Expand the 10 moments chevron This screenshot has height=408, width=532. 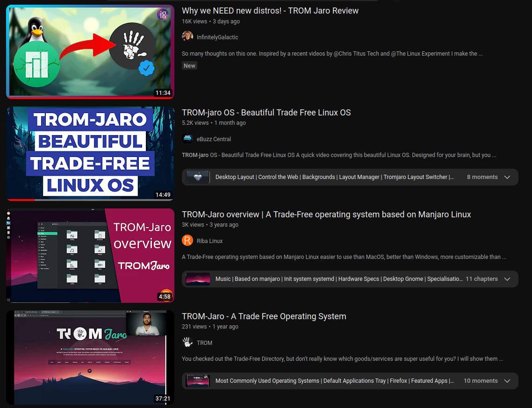pos(507,381)
